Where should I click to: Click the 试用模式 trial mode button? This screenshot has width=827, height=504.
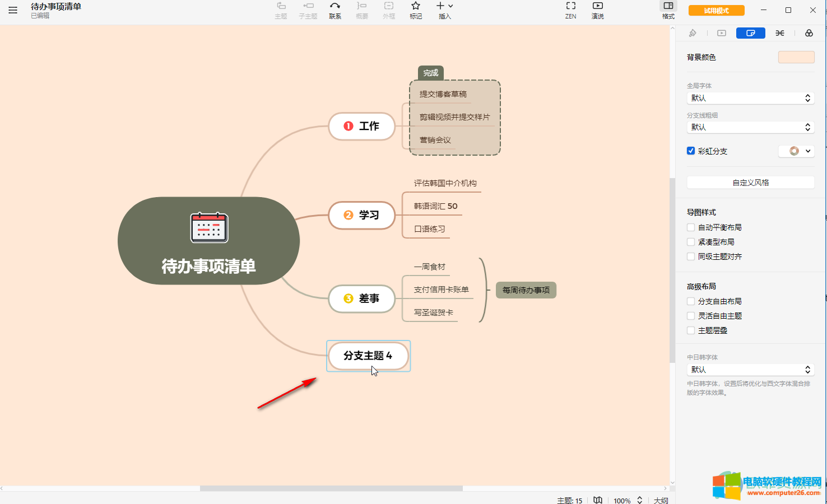click(x=717, y=11)
